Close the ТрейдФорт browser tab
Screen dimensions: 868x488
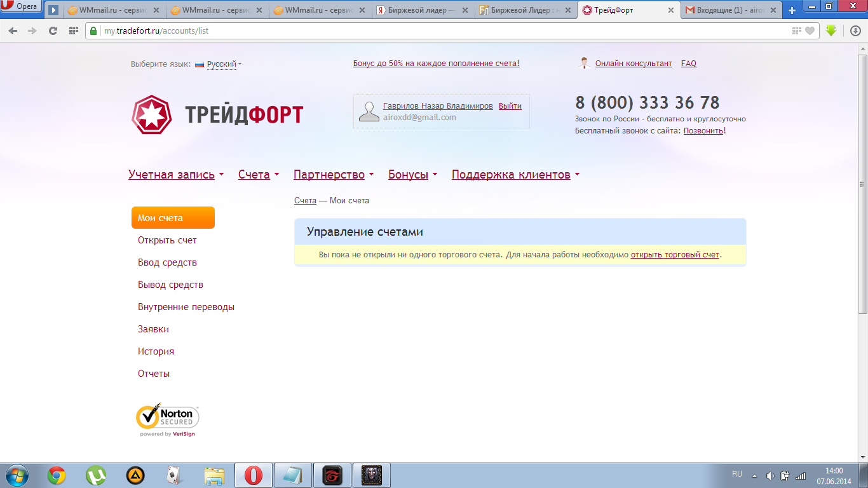coord(671,10)
